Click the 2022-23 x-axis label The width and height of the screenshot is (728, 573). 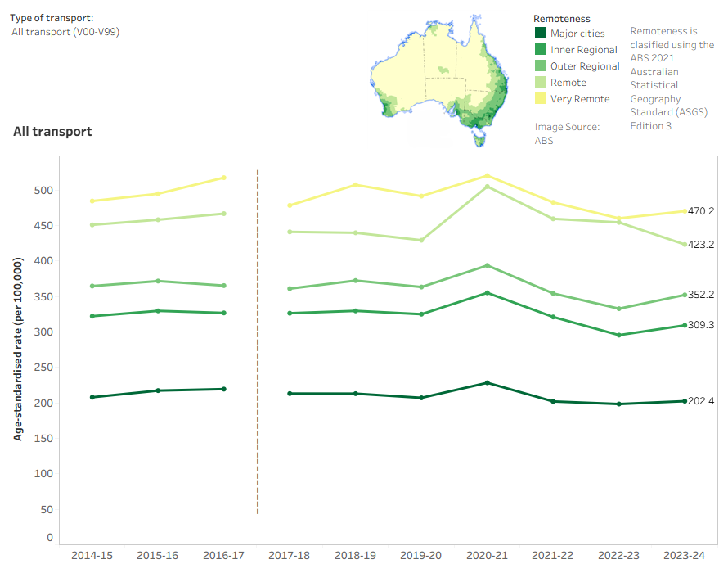(x=618, y=555)
